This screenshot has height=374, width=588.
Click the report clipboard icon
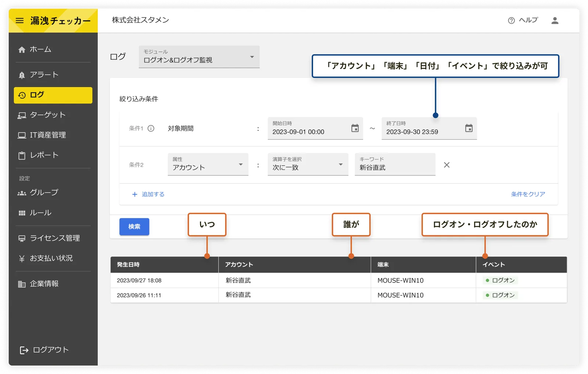coord(22,156)
